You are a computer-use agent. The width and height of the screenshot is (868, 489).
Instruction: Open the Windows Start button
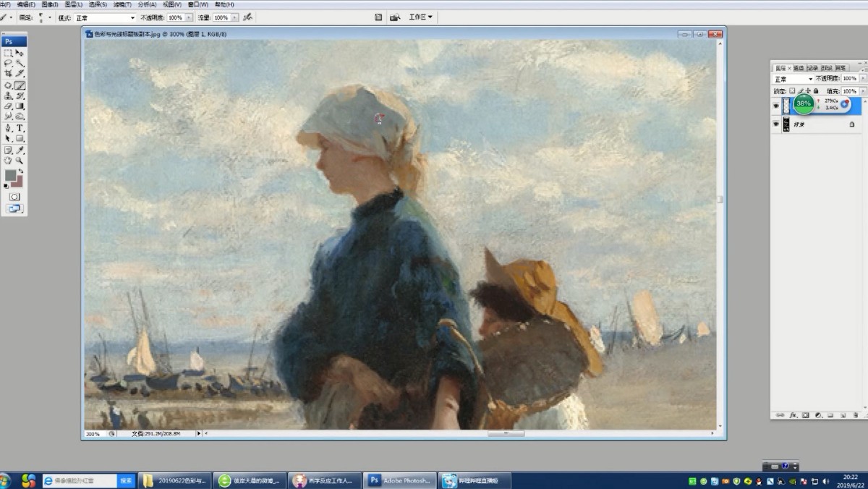[x=4, y=481]
